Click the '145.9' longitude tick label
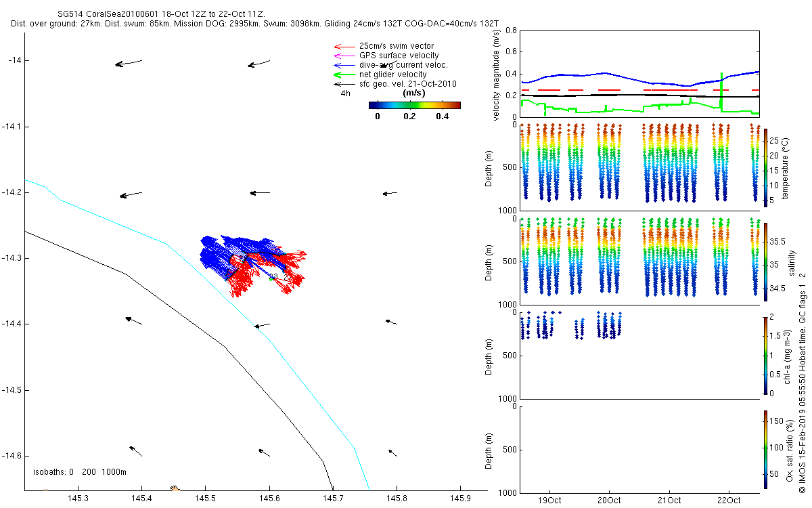Image resolution: width=812 pixels, height=508 pixels. [x=461, y=499]
